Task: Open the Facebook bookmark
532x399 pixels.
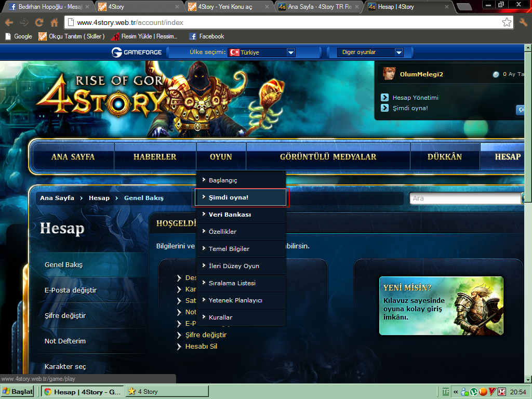Action: [x=207, y=36]
